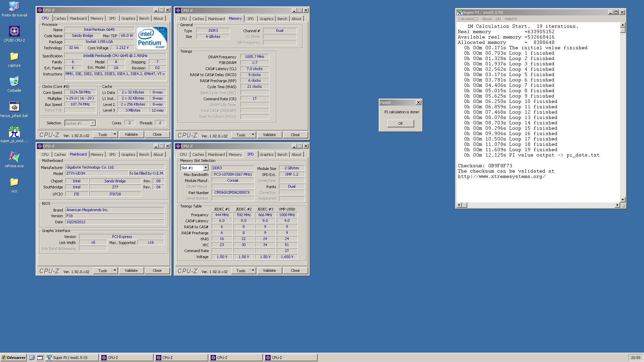The image size is (644, 362).
Task: Click XMP-2000 frequency 1000 MHz cell
Action: (287, 215)
